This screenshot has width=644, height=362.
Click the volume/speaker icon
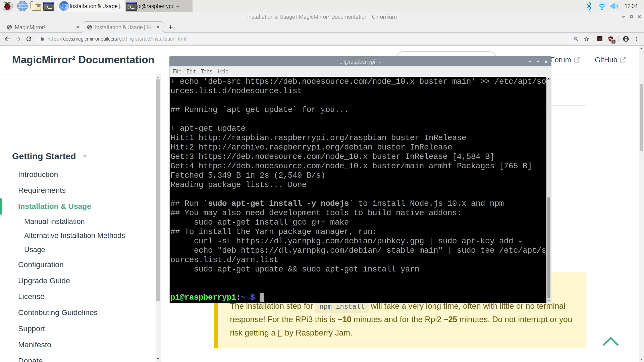click(x=615, y=6)
